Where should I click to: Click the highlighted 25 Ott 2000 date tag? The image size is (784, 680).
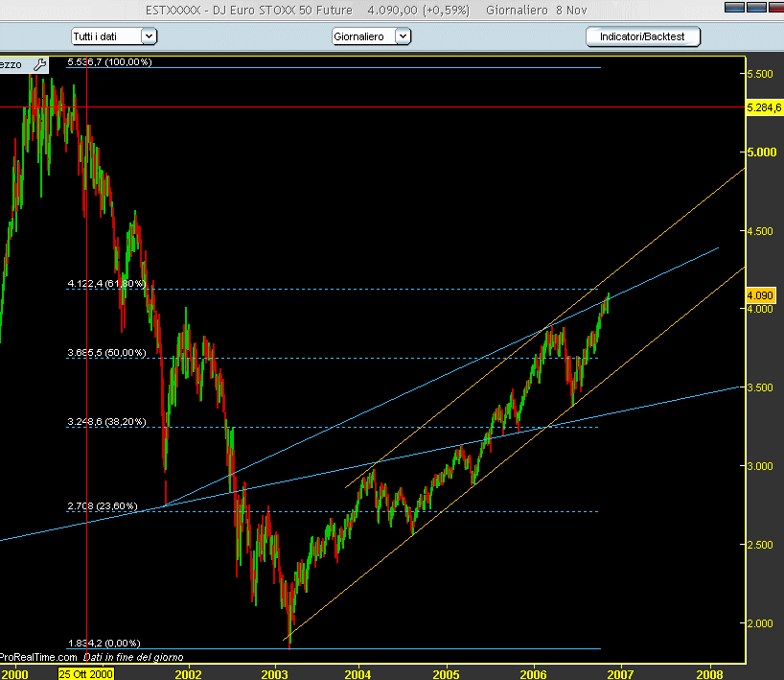(86, 674)
